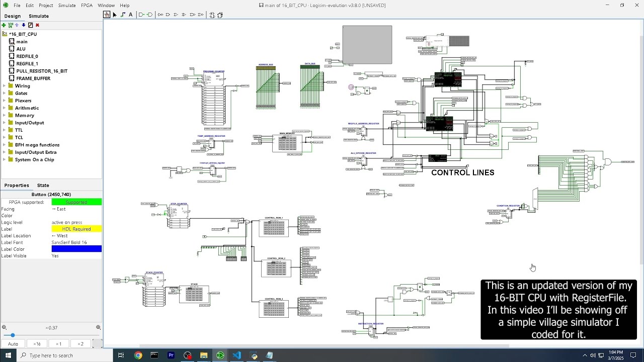Open the FPGA menu
The height and width of the screenshot is (362, 644).
pyautogui.click(x=87, y=6)
